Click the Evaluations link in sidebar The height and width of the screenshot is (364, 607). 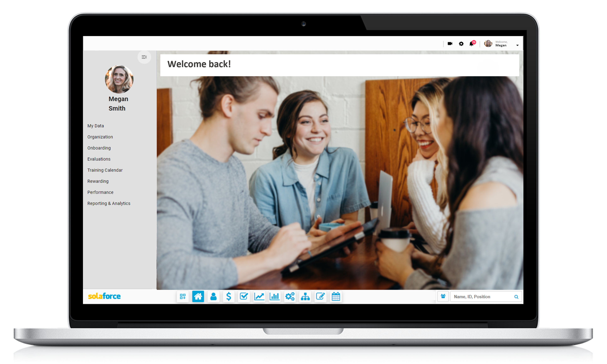coord(99,159)
